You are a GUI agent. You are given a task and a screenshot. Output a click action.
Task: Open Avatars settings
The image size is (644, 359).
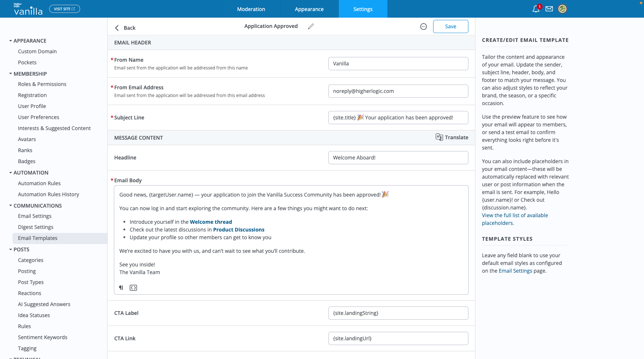27,139
